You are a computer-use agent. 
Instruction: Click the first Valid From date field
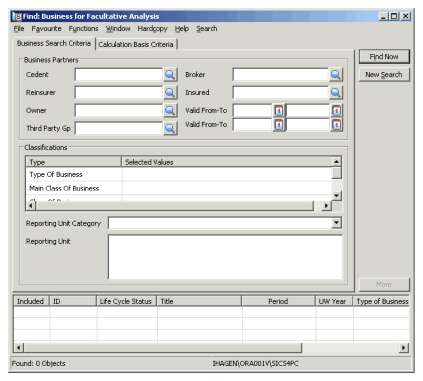click(x=253, y=110)
